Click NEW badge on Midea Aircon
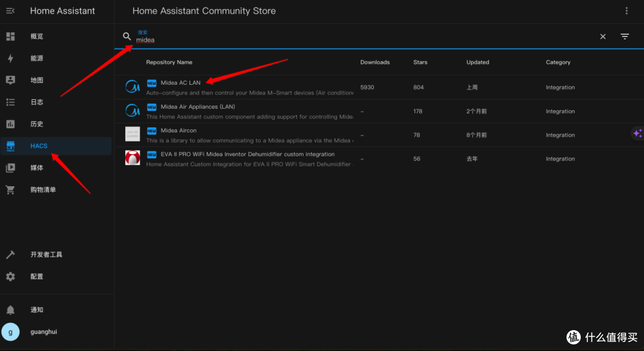The image size is (644, 351). [151, 131]
